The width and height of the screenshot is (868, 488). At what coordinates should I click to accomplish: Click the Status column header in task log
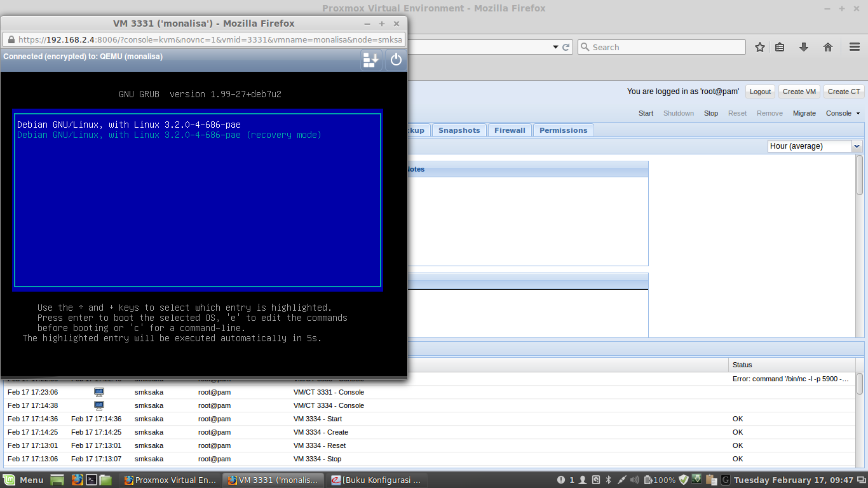[791, 365]
